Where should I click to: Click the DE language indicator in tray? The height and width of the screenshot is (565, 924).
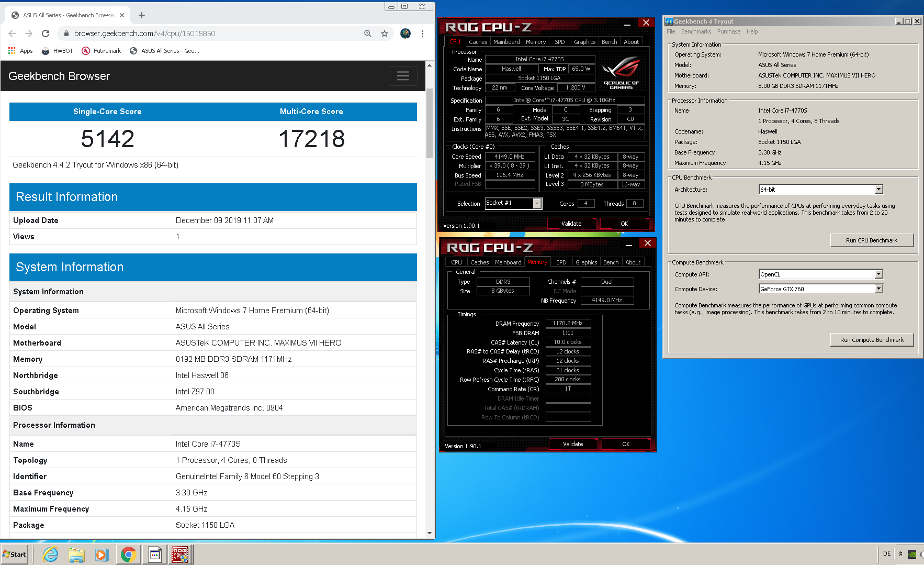(x=887, y=553)
